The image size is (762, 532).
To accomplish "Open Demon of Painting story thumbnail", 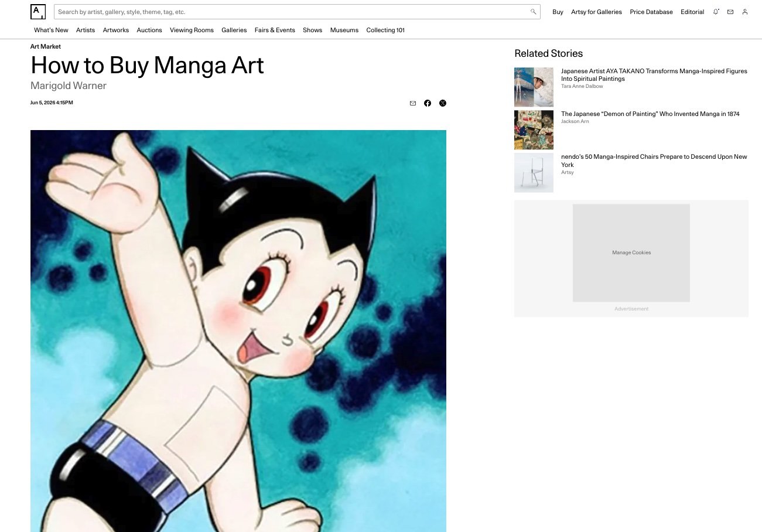I will click(x=534, y=130).
